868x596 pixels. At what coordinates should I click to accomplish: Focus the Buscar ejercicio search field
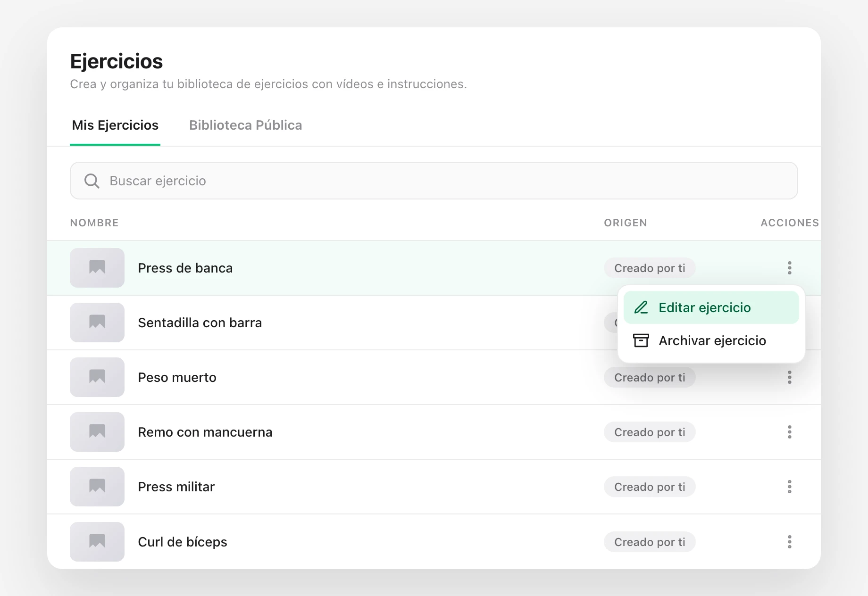coord(434,181)
